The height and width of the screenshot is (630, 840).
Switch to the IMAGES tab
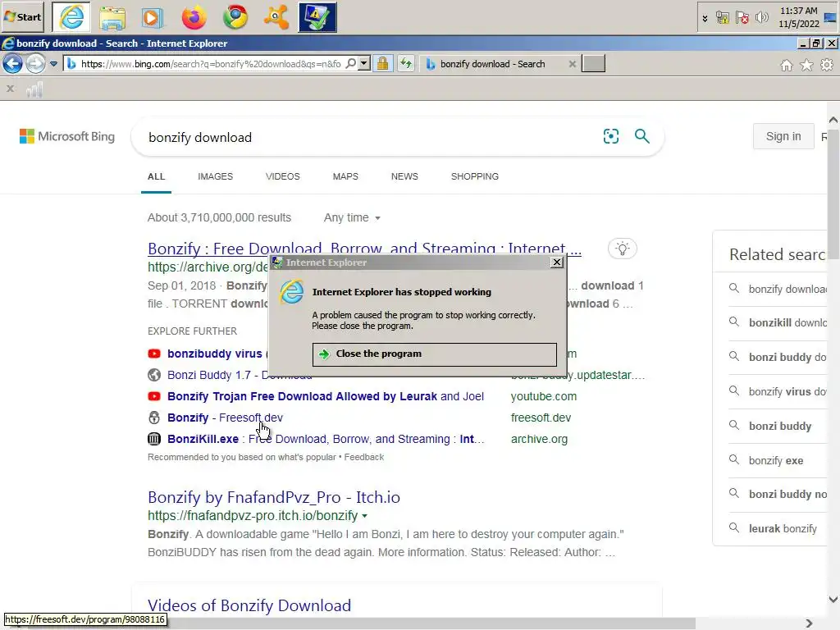(216, 176)
